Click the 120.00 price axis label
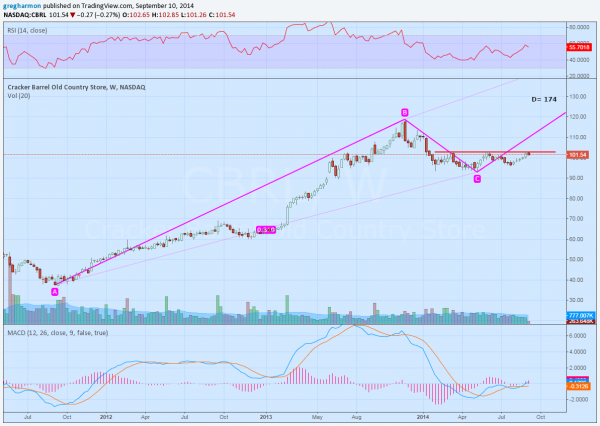600x426 pixels. pos(578,117)
